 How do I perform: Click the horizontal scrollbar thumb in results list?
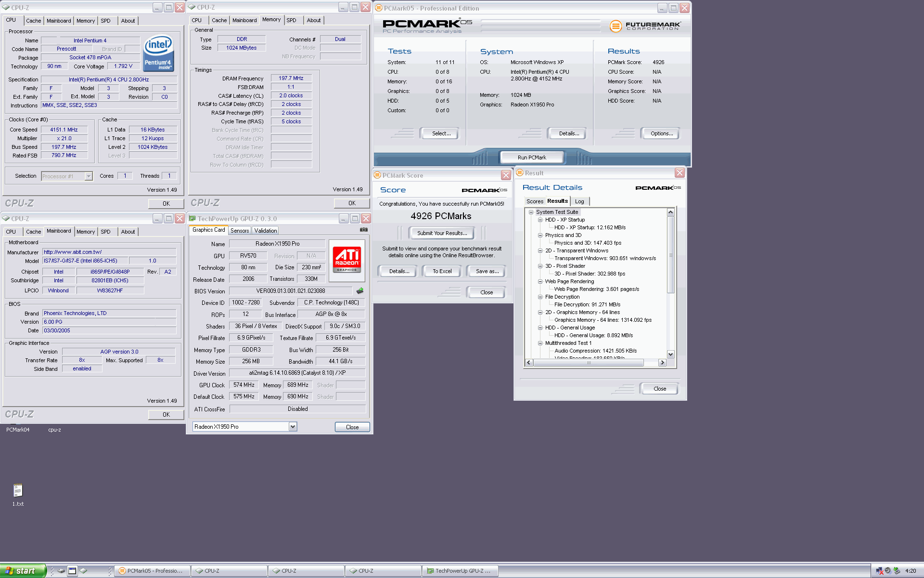(588, 363)
